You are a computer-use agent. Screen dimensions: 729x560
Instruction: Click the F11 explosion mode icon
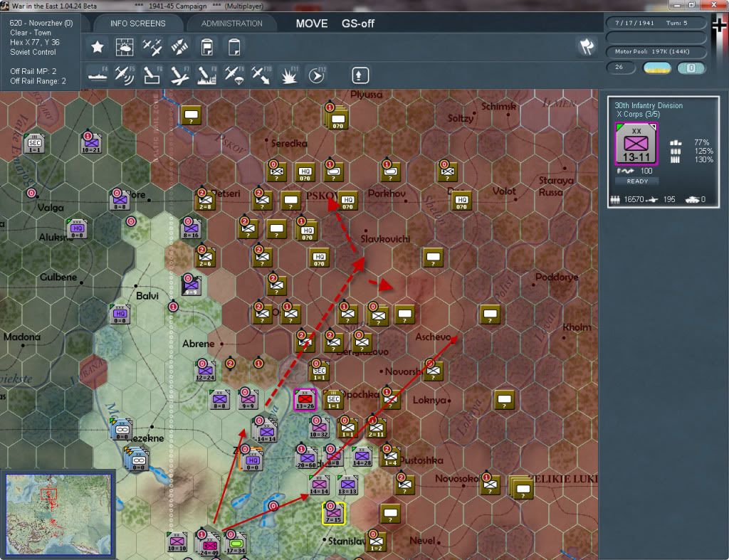coord(289,75)
